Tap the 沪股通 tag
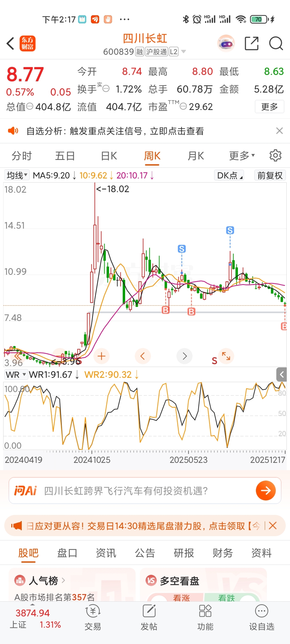The height and width of the screenshot is (644, 290). point(157,52)
